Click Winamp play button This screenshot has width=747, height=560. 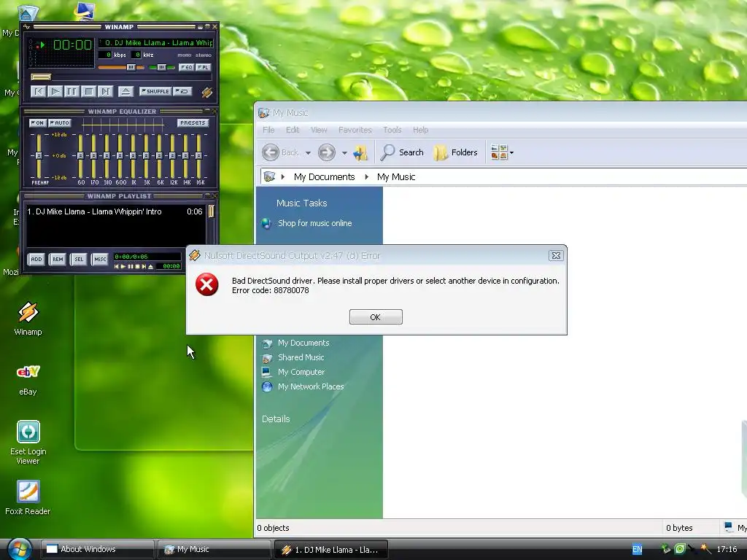[55, 91]
